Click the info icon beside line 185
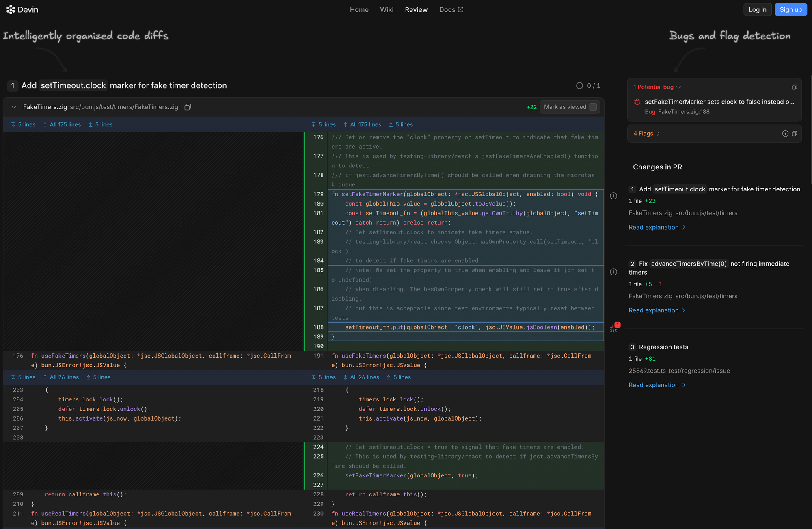Image resolution: width=812 pixels, height=529 pixels. pos(613,272)
